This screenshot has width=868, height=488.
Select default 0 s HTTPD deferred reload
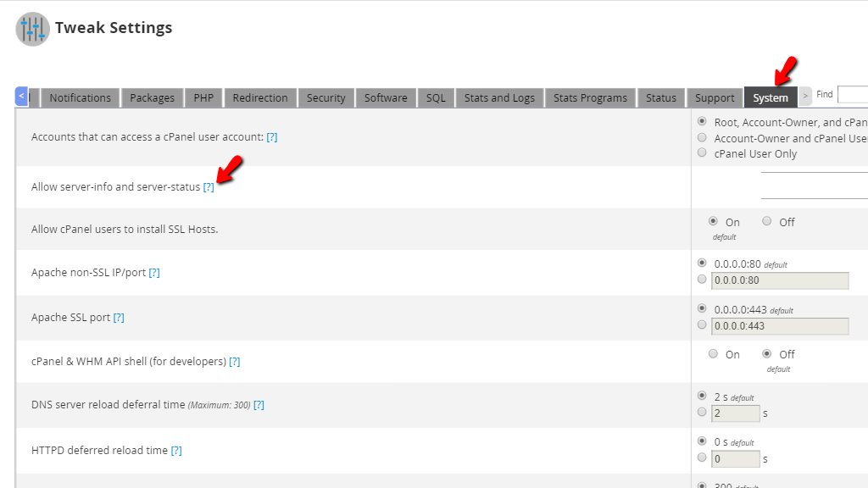[x=702, y=441]
